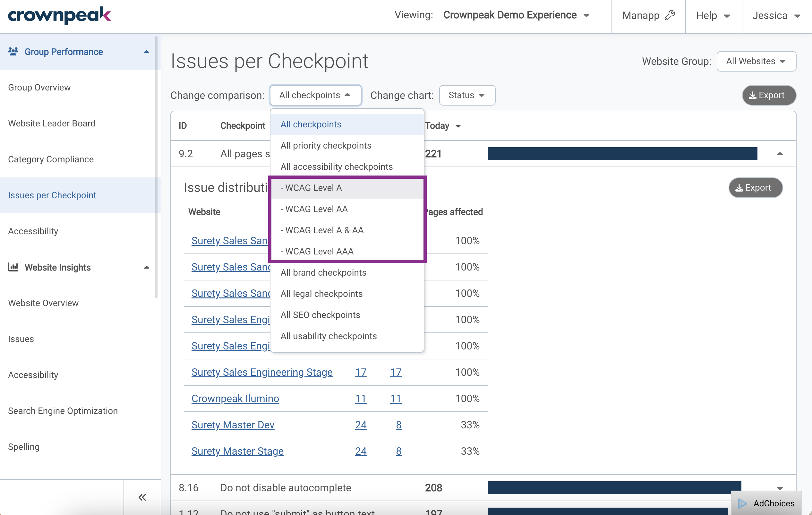Open Surety Master Dev link
Image resolution: width=812 pixels, height=515 pixels.
click(x=233, y=425)
